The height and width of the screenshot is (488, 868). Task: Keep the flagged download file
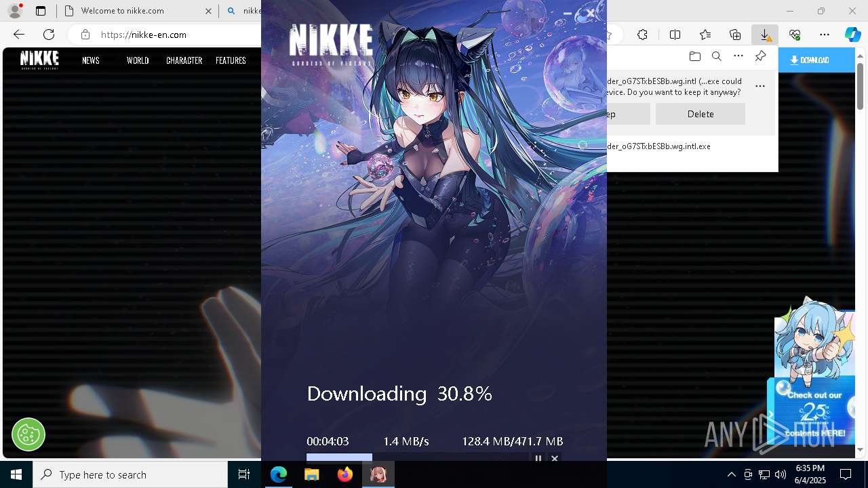tap(628, 114)
